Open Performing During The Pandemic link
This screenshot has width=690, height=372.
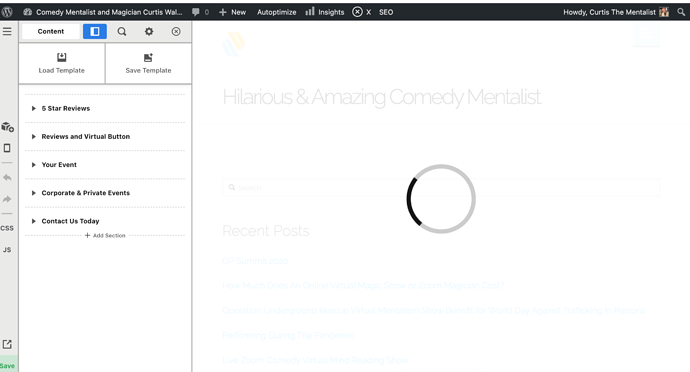[x=288, y=335]
